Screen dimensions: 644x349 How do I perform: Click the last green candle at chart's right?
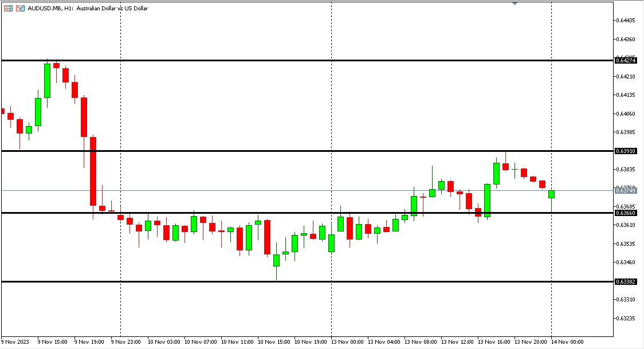551,194
